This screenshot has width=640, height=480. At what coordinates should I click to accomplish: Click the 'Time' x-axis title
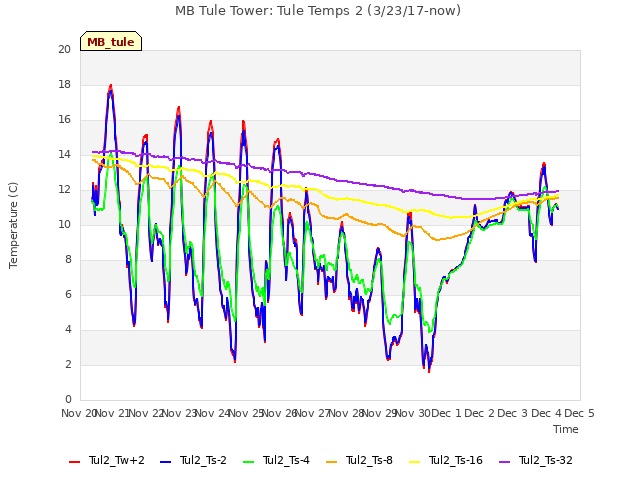coord(566,429)
